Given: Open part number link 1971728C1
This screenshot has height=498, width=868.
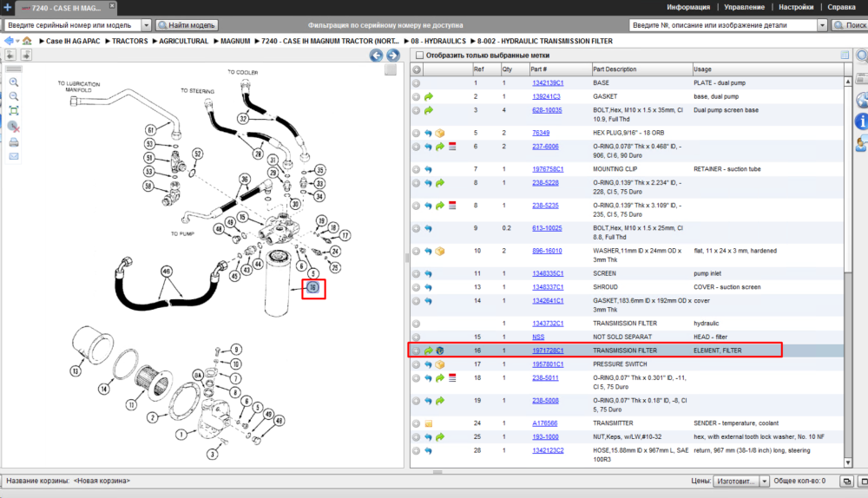Looking at the screenshot, I should tap(548, 351).
